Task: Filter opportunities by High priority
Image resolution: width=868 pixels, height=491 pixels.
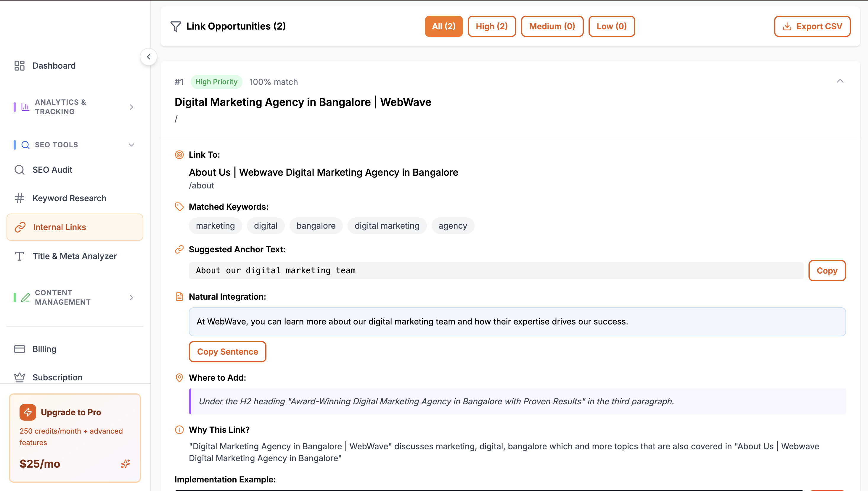Action: [491, 26]
